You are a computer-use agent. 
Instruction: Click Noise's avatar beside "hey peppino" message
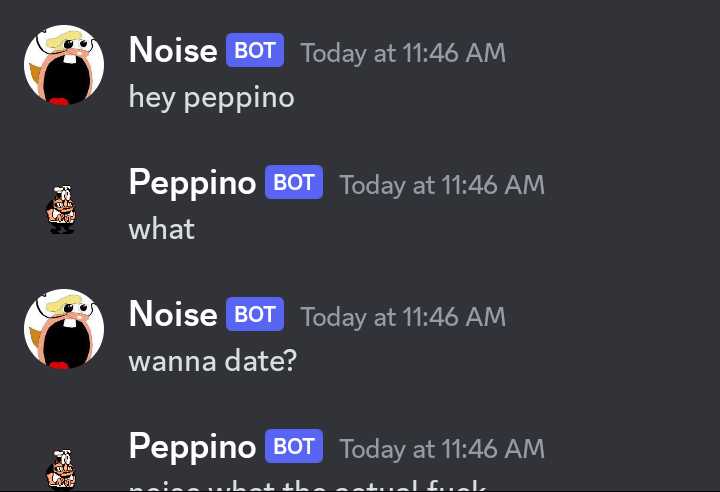(64, 65)
